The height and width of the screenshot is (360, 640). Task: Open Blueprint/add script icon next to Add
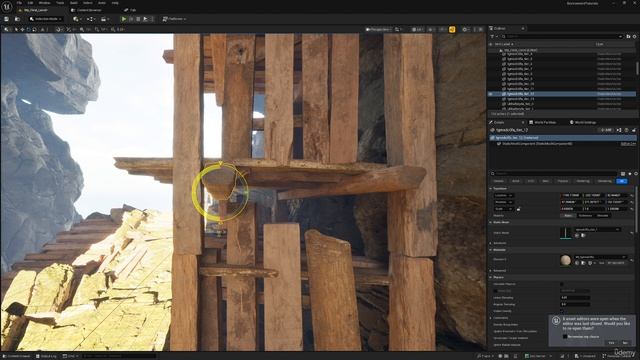tap(619, 130)
